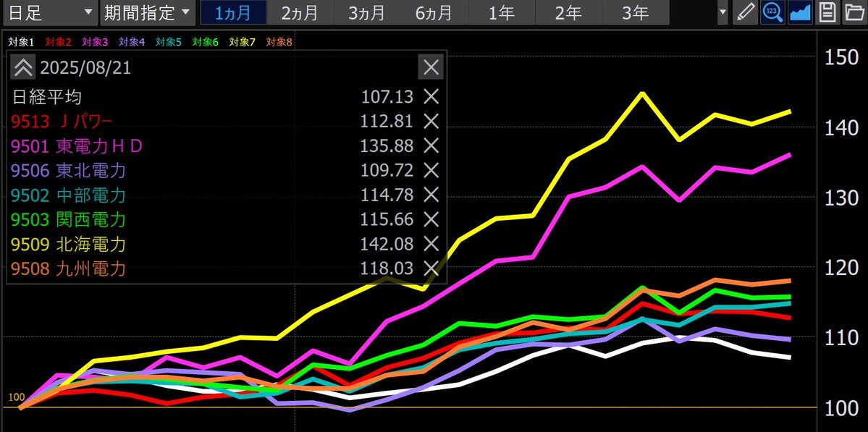This screenshot has width=868, height=432.
Task: Expand the small arrow dropdown beside pencil
Action: coord(722,13)
